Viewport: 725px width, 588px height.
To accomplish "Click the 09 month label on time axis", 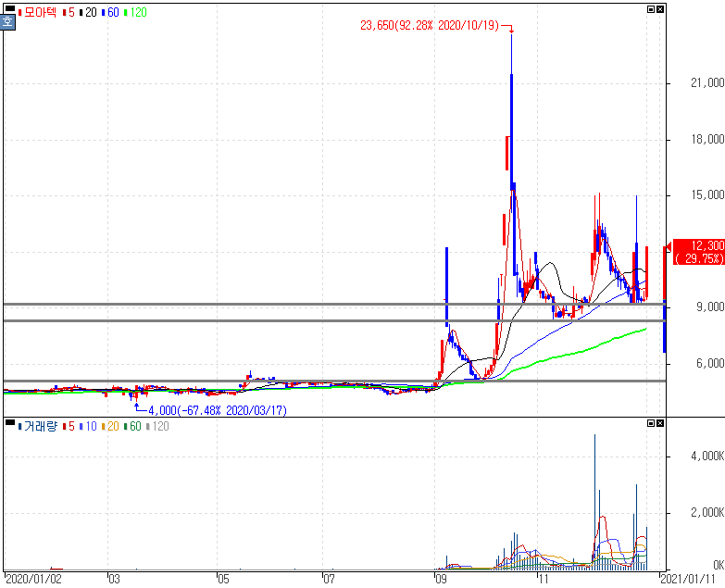I will [x=441, y=580].
